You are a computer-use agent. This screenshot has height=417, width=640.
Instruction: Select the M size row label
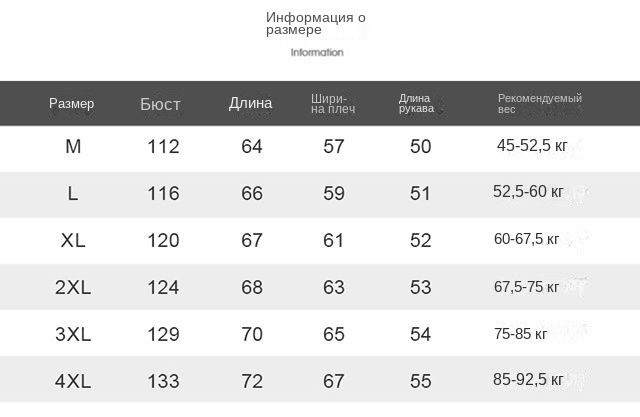click(73, 146)
